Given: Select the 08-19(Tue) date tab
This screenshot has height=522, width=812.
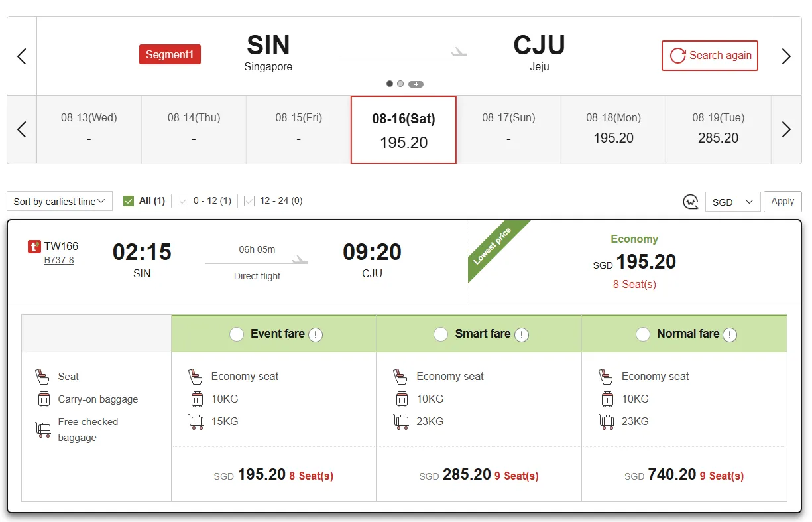Looking at the screenshot, I should pyautogui.click(x=718, y=129).
